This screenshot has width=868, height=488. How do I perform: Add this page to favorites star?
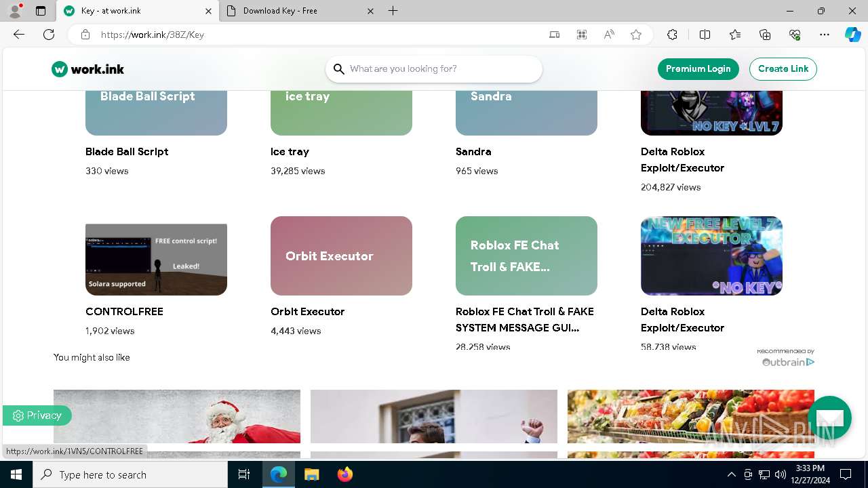(636, 35)
